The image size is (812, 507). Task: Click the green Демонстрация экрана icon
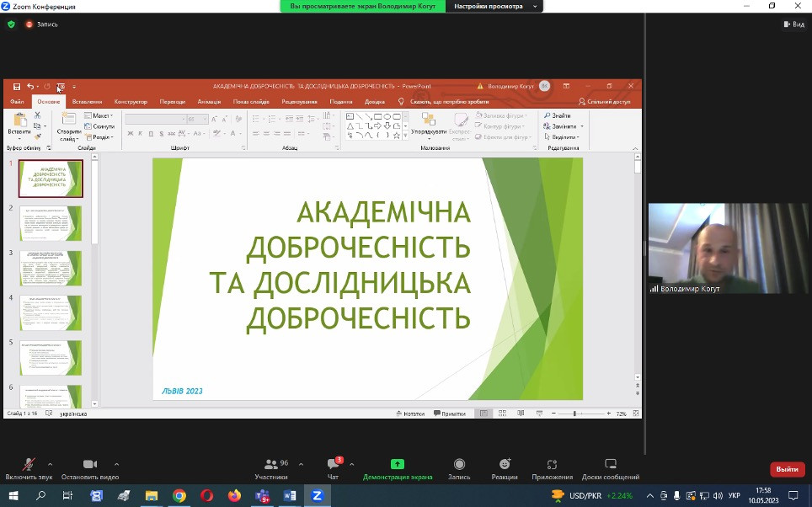tap(398, 464)
